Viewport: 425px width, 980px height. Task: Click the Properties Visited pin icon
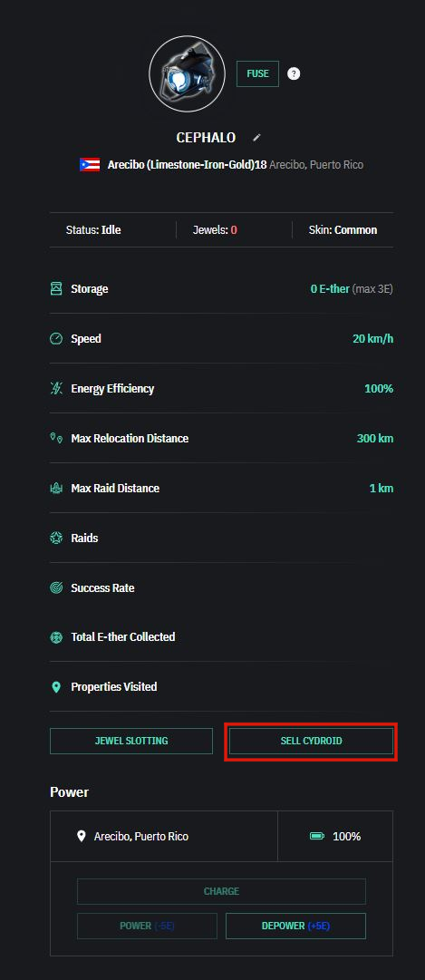tap(56, 687)
